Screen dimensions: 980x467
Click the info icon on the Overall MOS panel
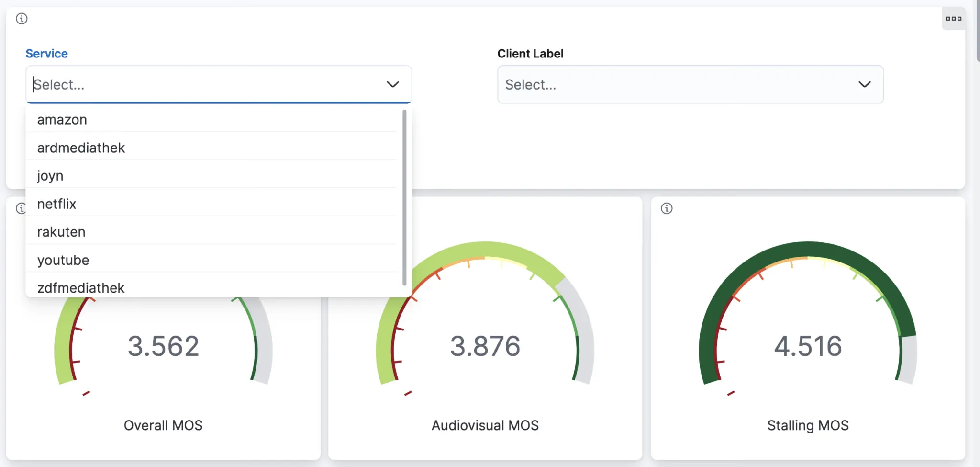(x=21, y=208)
